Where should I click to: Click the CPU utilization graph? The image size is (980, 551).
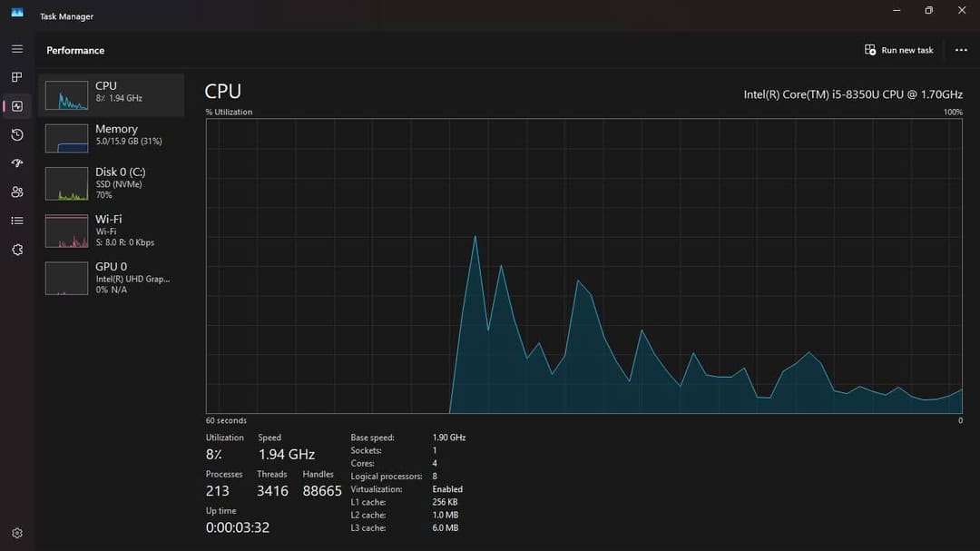(x=583, y=266)
